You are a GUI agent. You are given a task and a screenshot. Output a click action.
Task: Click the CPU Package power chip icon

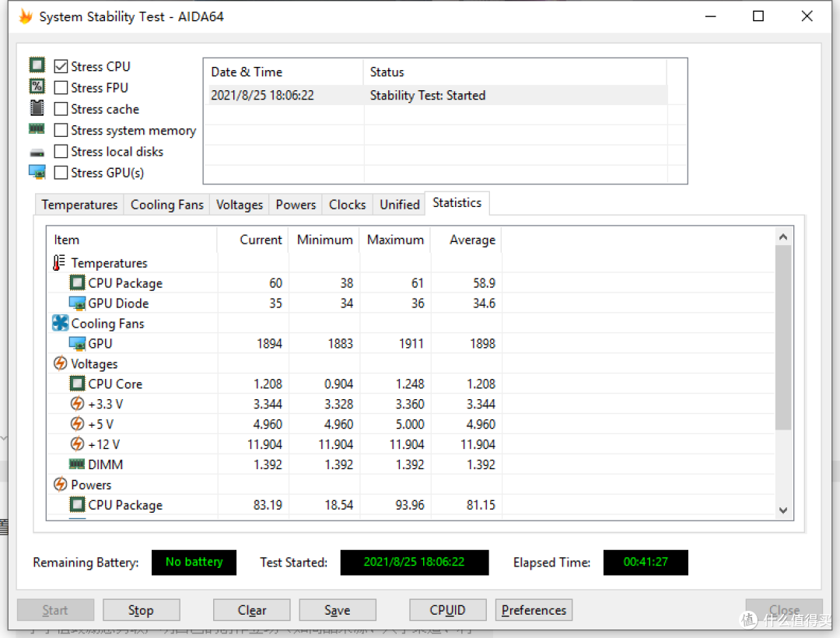tap(77, 505)
